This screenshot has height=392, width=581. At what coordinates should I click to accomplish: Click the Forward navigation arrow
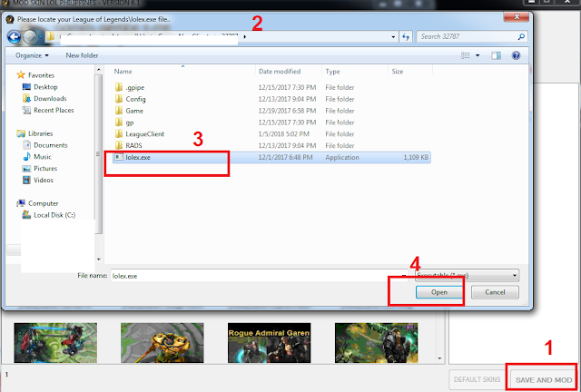pyautogui.click(x=30, y=36)
